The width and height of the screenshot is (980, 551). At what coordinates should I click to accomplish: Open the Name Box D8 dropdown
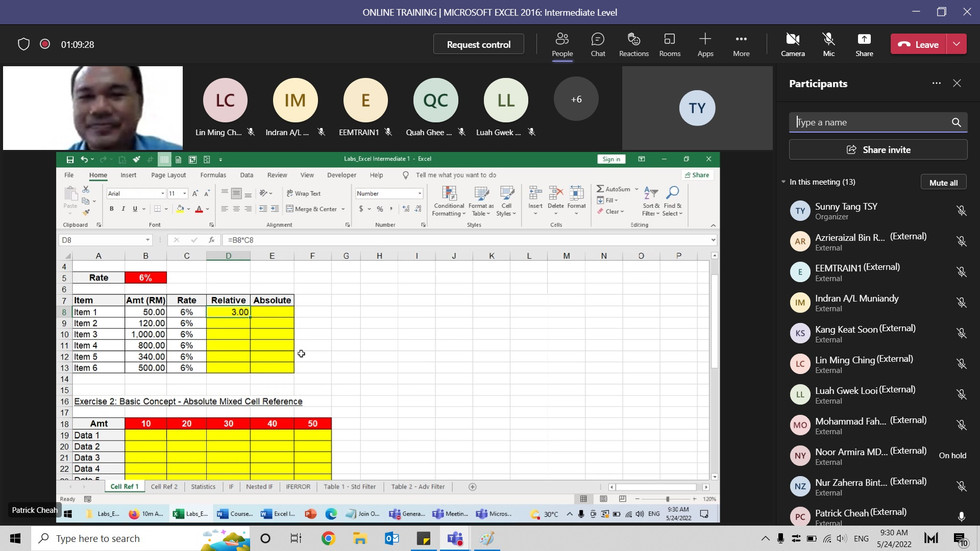click(148, 240)
